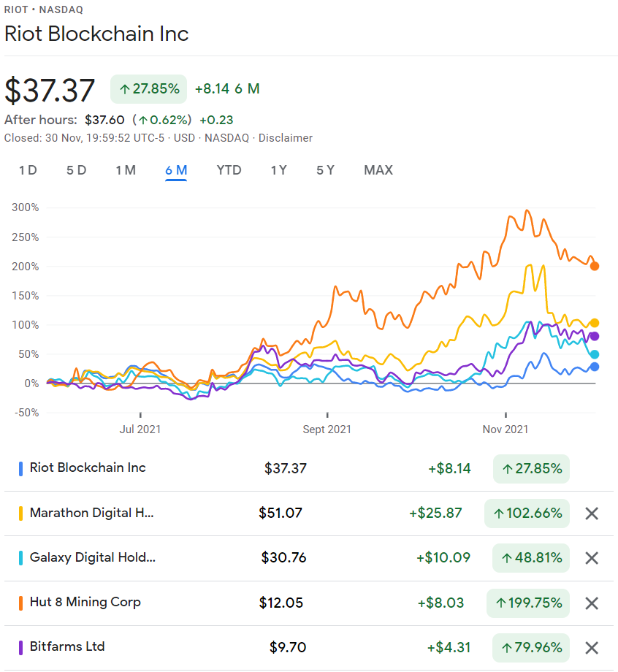Open Hut 8 Mining Corp row
The image size is (618, 672).
308,603
